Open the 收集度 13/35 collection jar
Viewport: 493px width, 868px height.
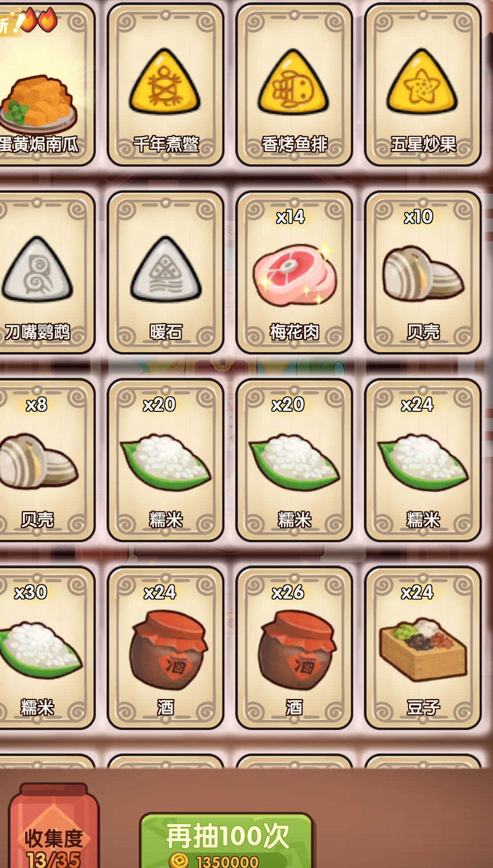pyautogui.click(x=54, y=826)
